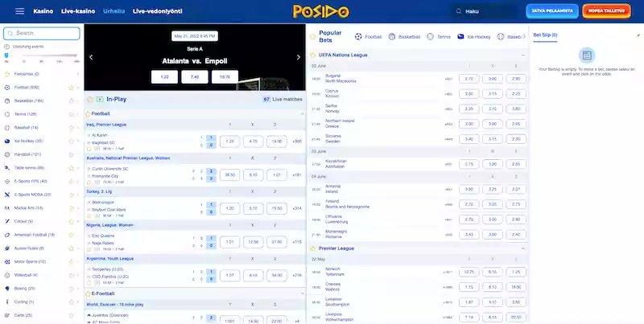Select odds 10.75 for Norwich win

pyautogui.click(x=469, y=272)
